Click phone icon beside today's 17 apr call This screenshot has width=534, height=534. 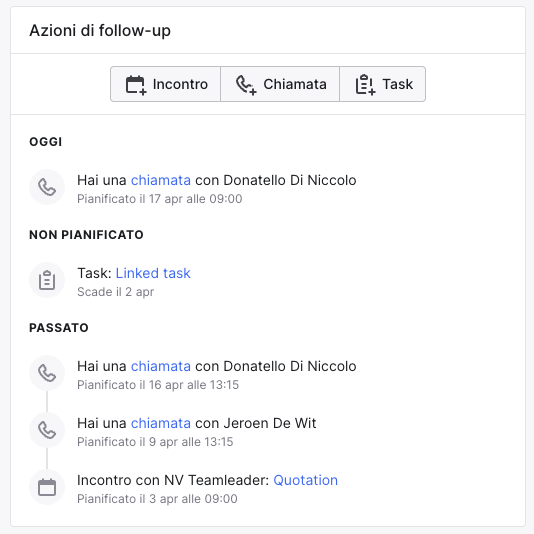[x=47, y=187]
